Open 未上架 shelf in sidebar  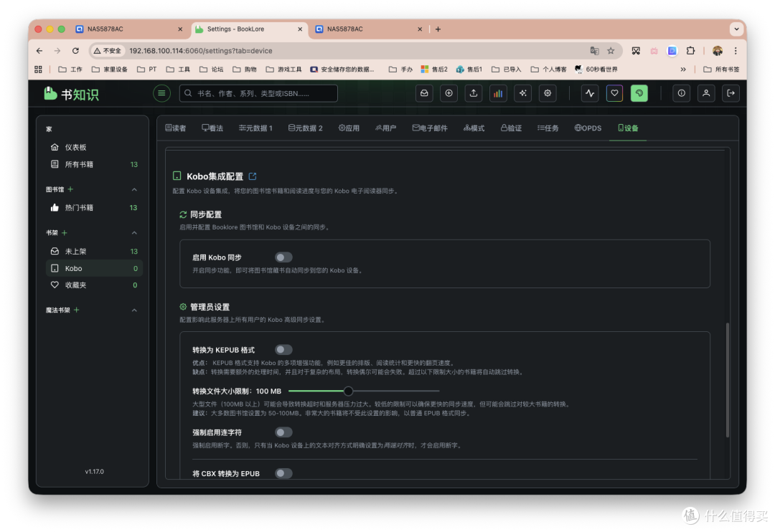pos(94,251)
